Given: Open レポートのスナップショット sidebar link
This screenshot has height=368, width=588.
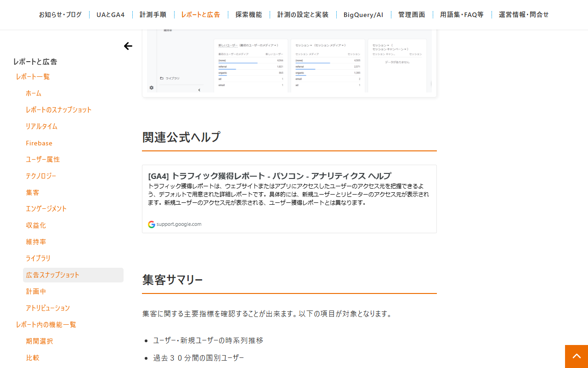Looking at the screenshot, I should (59, 110).
